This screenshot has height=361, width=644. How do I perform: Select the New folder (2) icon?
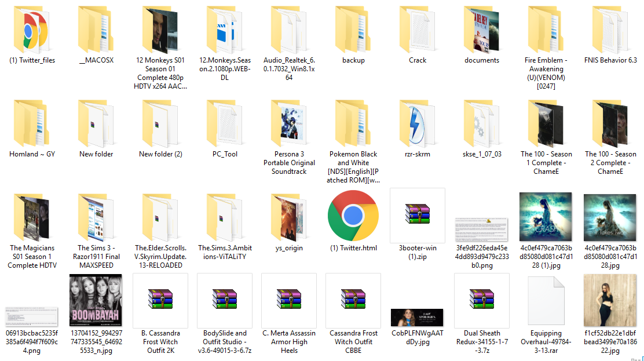(x=160, y=123)
